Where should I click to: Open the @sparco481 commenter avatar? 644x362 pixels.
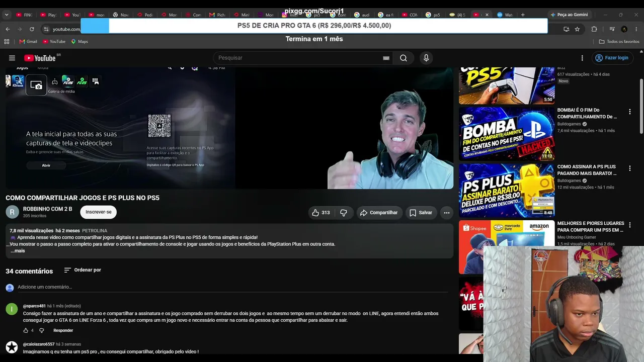tap(12, 309)
